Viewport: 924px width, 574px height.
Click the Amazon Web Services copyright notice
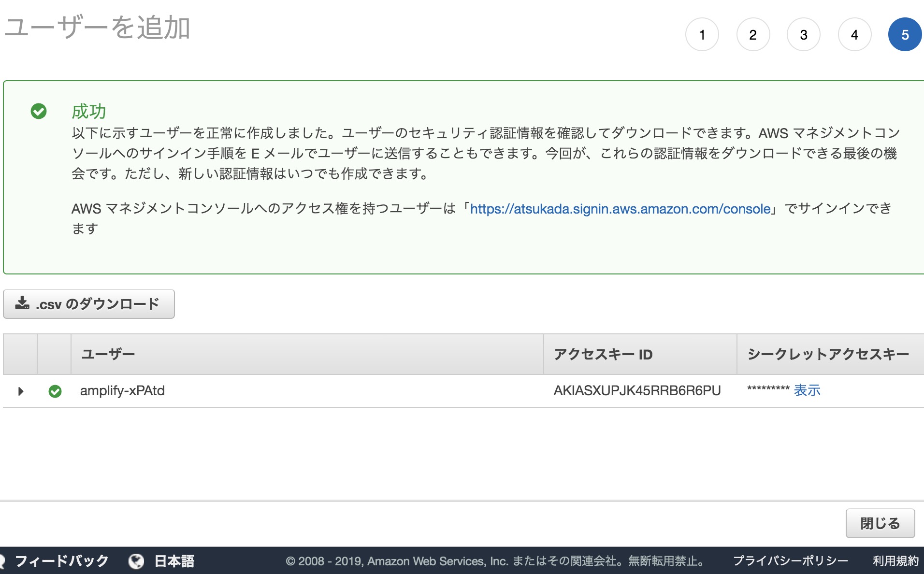point(495,561)
